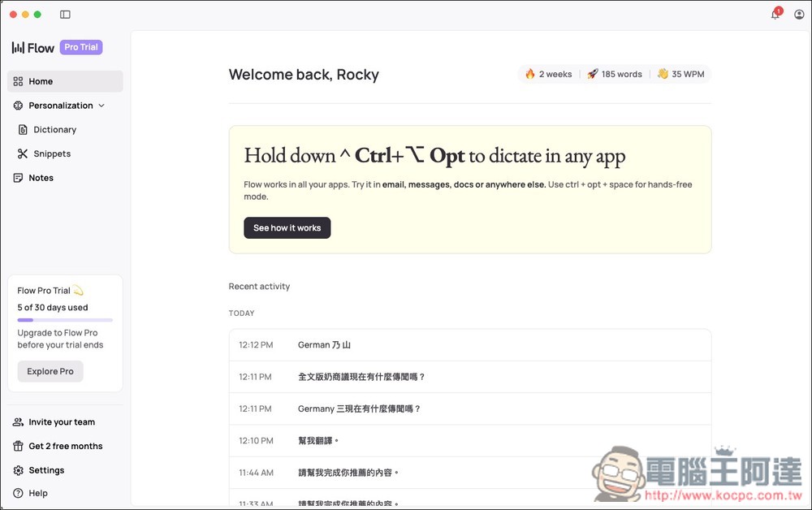Select the Home menu item

(41, 81)
